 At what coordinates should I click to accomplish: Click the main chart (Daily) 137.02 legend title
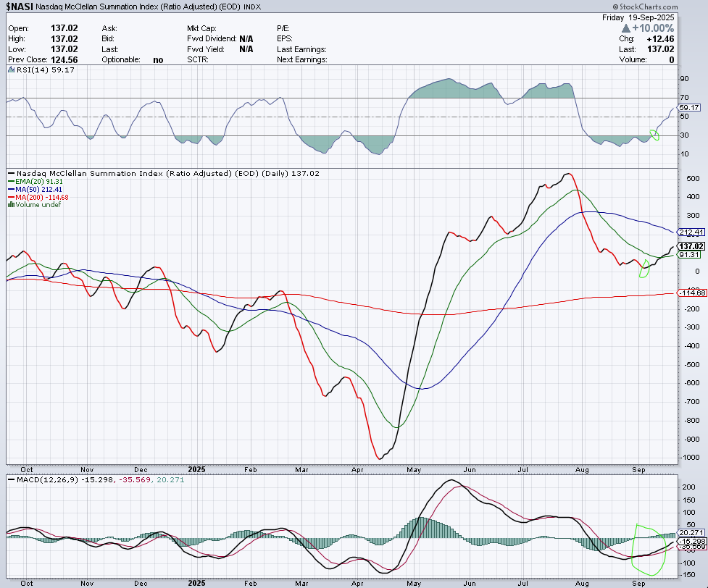tap(168, 173)
